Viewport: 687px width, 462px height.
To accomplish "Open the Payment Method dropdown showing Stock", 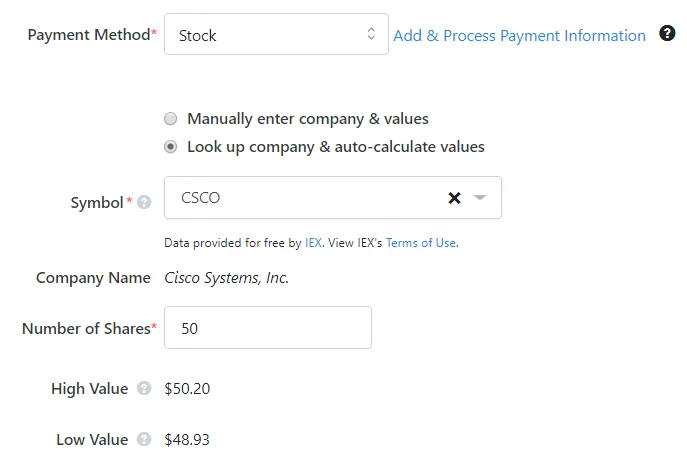I will 276,34.
